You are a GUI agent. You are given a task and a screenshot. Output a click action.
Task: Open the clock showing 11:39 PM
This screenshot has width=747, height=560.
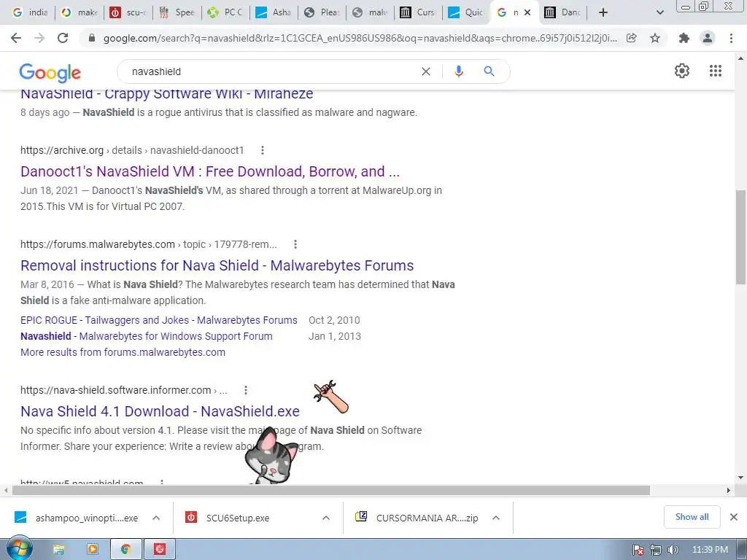coord(710,550)
